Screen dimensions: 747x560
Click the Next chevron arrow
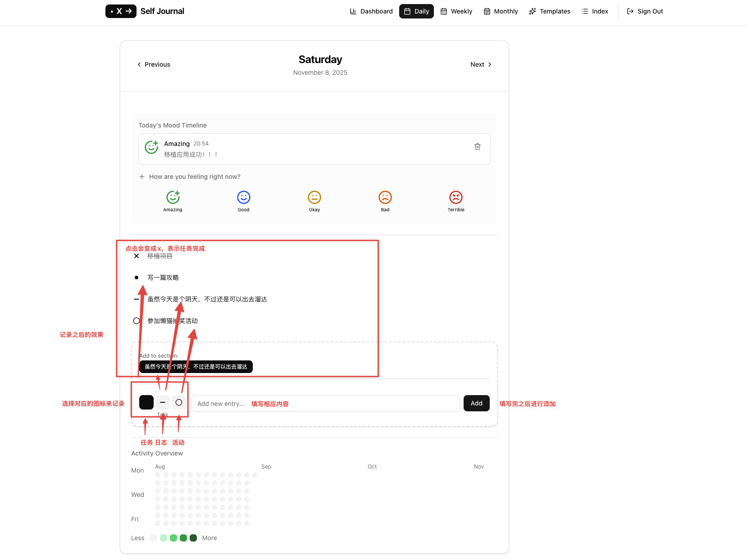point(490,64)
